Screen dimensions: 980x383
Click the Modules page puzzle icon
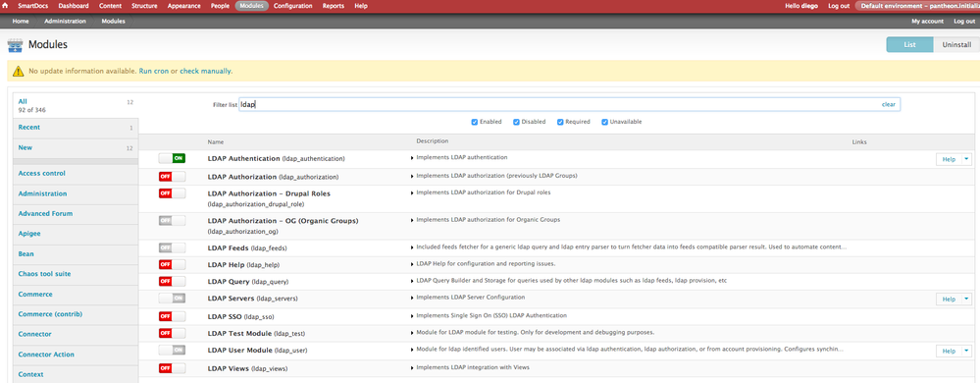(15, 46)
